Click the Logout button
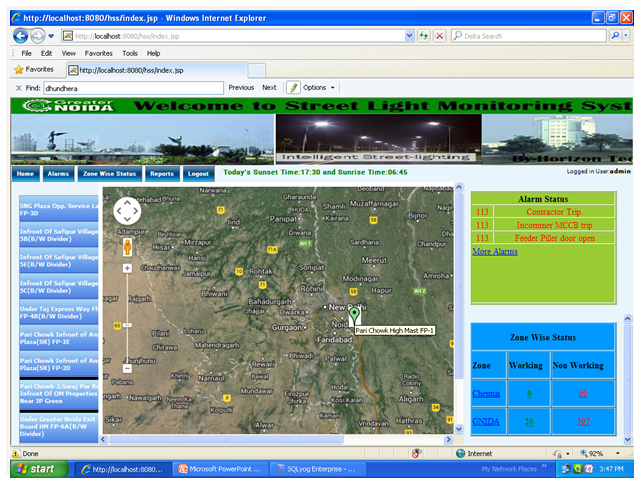 [x=198, y=174]
